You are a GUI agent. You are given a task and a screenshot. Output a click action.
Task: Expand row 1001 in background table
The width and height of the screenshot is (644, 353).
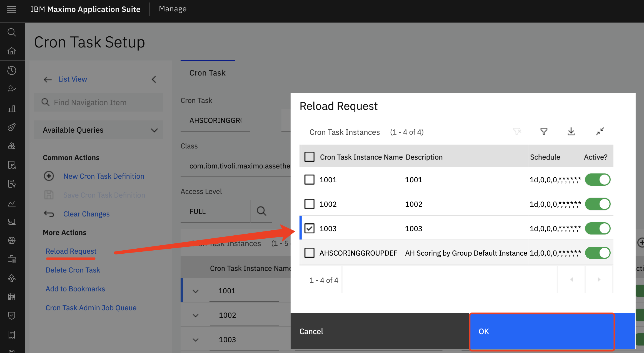tap(196, 291)
